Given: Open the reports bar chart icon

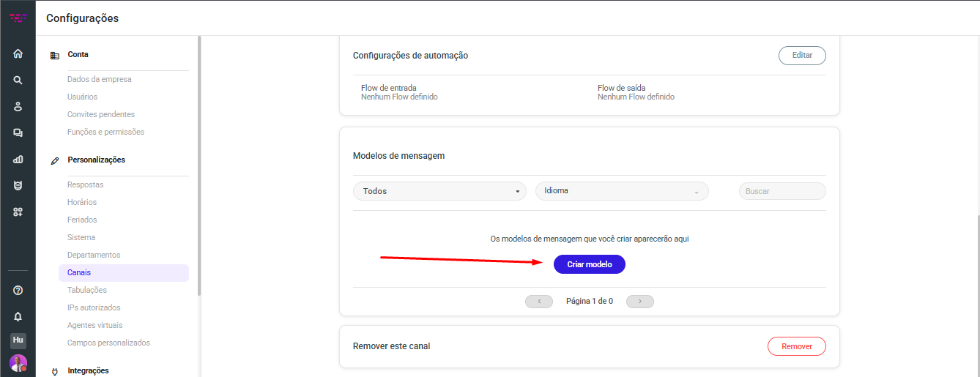Looking at the screenshot, I should coord(18,159).
